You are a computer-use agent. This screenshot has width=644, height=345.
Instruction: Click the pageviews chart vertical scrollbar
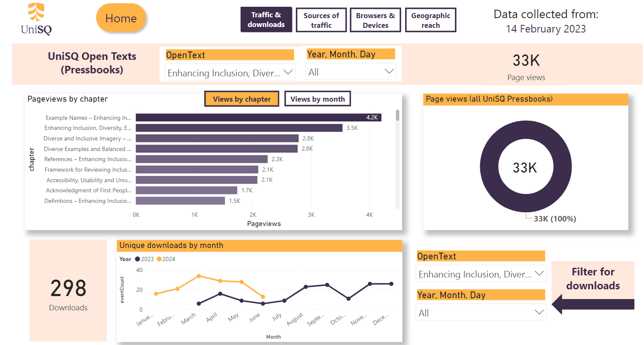coord(398,116)
